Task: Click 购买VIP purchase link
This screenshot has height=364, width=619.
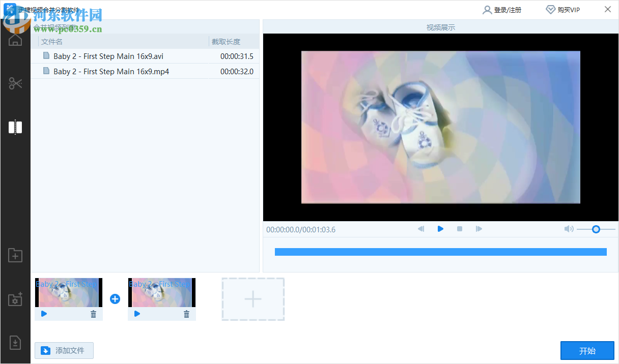Action: point(569,10)
